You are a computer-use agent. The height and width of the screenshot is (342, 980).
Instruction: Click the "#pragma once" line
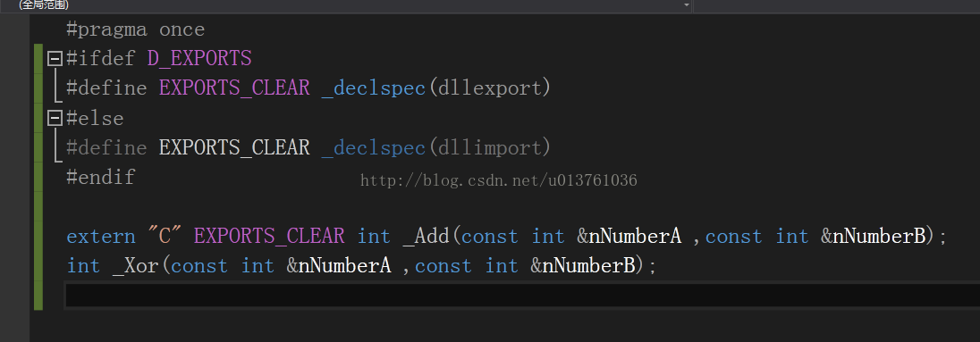(x=136, y=30)
